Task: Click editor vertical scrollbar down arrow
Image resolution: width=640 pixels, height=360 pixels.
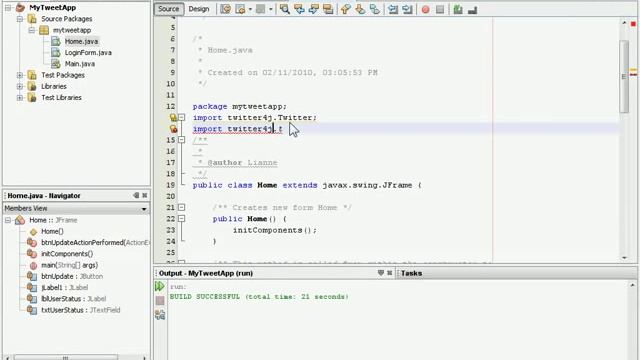Action: coord(624,258)
